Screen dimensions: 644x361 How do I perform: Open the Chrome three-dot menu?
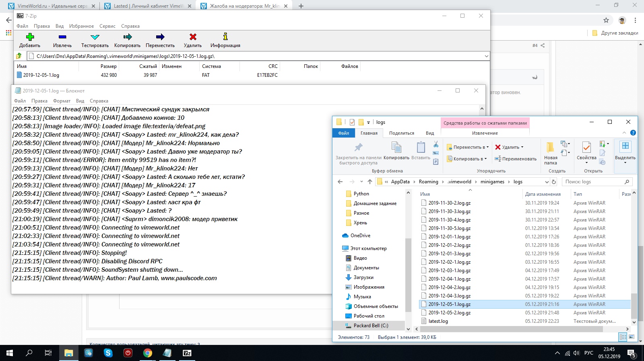click(x=635, y=20)
